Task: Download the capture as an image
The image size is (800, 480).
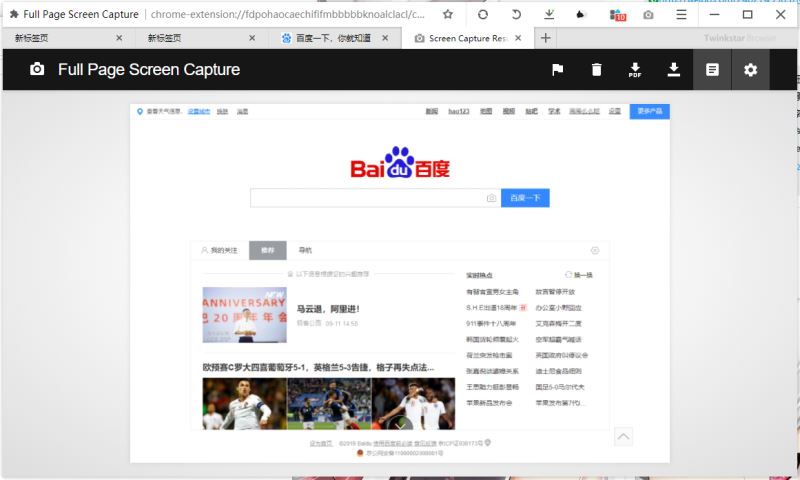Action: point(674,69)
